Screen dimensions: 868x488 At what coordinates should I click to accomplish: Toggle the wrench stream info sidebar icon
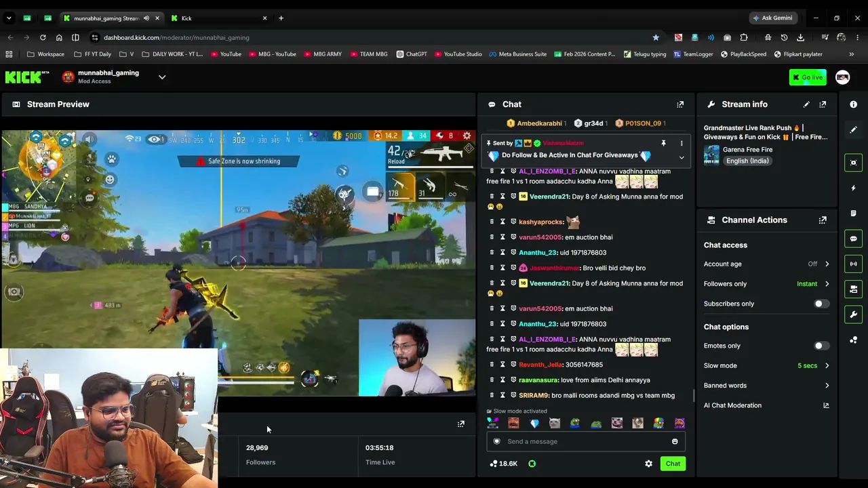854,314
